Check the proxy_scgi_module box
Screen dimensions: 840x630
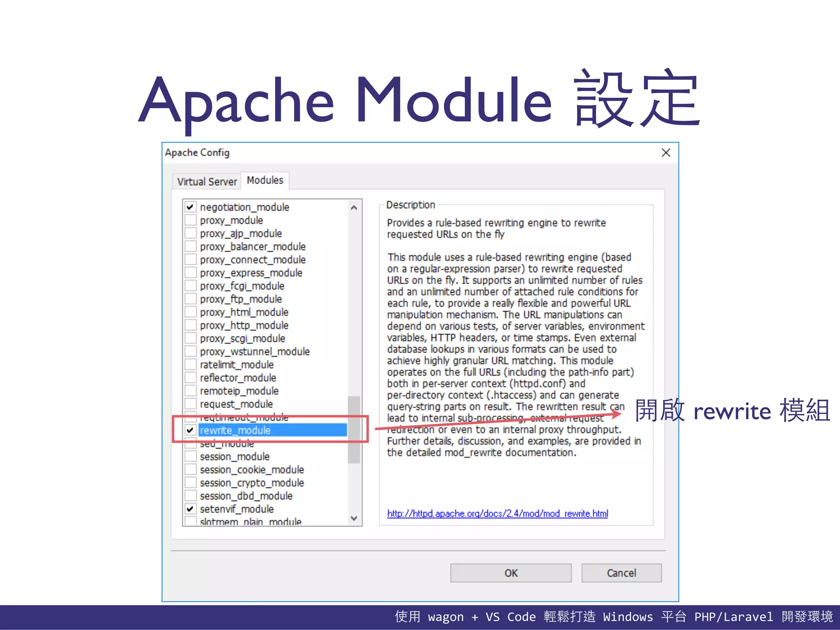190,338
